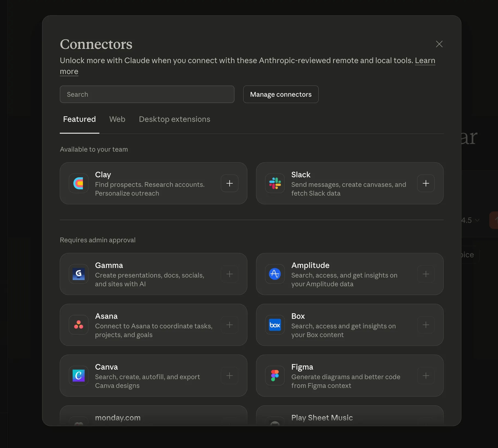Select the Box connector title

pos(298,316)
